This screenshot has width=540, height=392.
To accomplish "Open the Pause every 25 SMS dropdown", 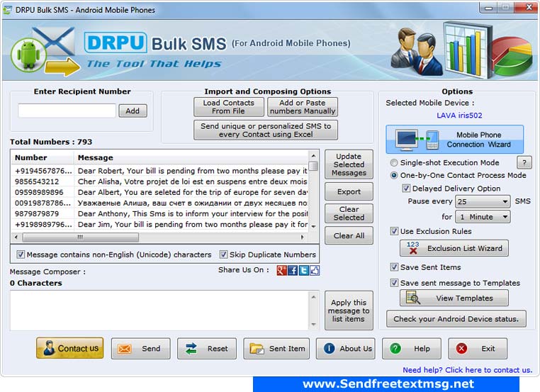I will click(x=483, y=201).
